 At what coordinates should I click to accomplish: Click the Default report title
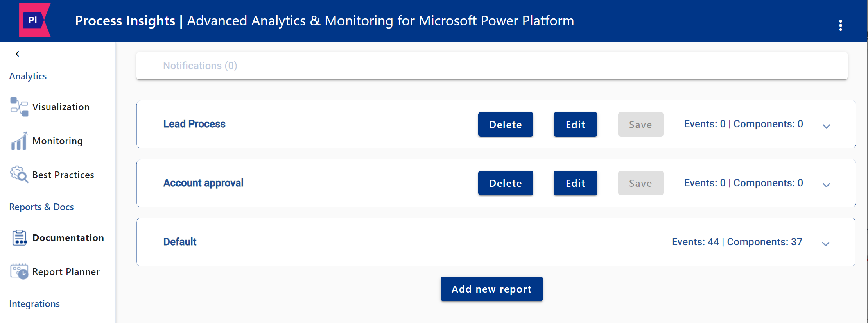pos(180,242)
